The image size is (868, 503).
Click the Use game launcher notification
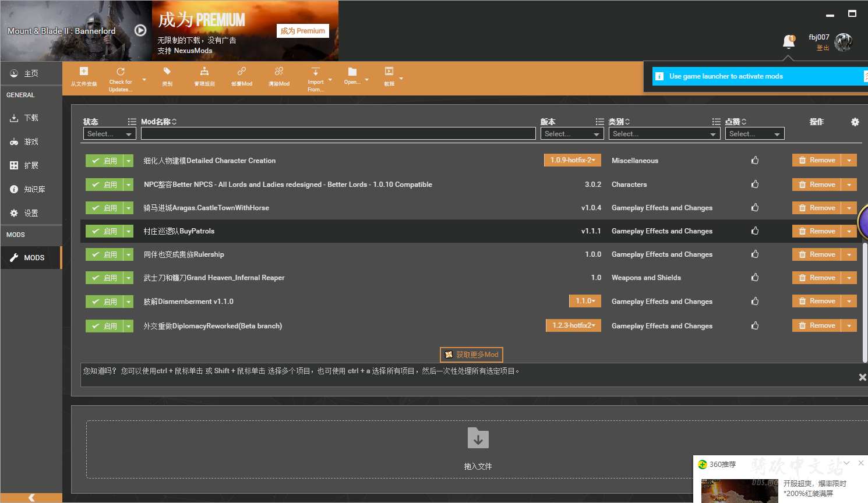pyautogui.click(x=760, y=76)
